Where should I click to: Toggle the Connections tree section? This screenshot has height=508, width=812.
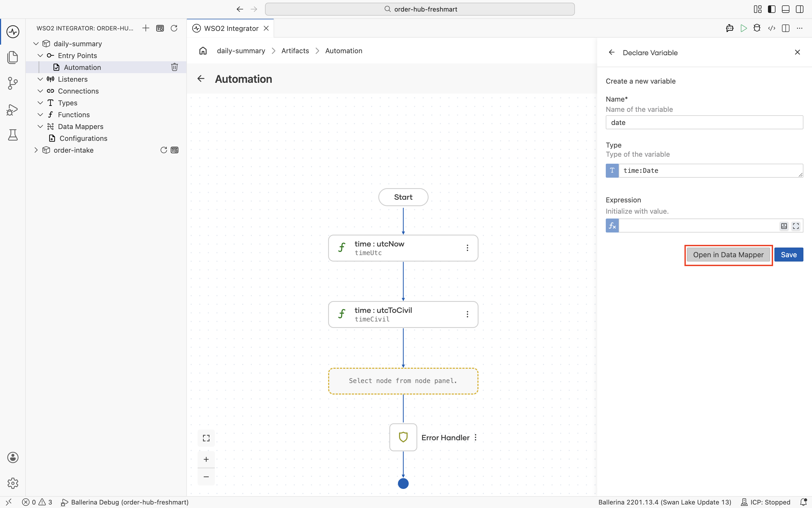pos(40,91)
